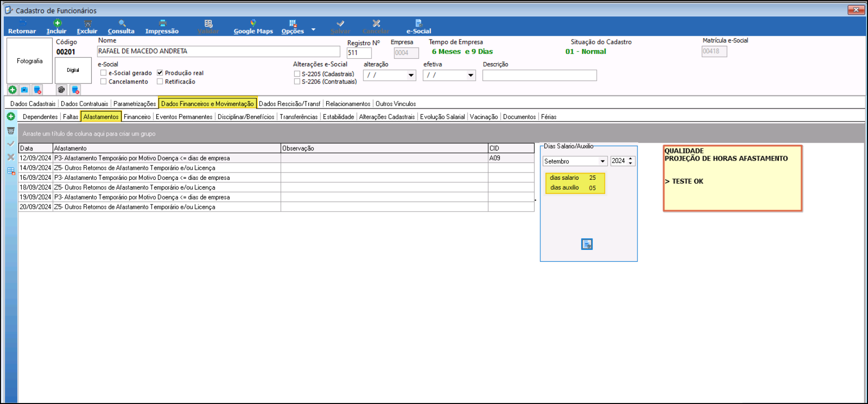
Task: Click the Retornar button
Action: coord(22,27)
